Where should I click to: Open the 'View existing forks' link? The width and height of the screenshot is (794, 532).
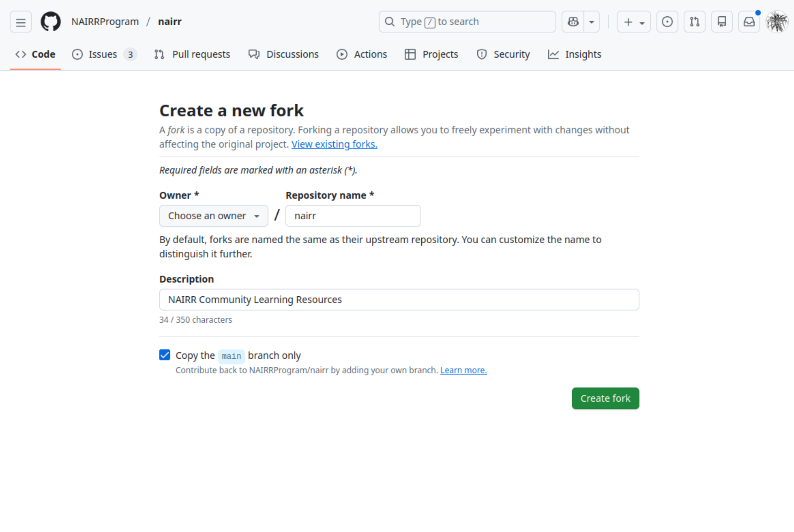tap(334, 144)
